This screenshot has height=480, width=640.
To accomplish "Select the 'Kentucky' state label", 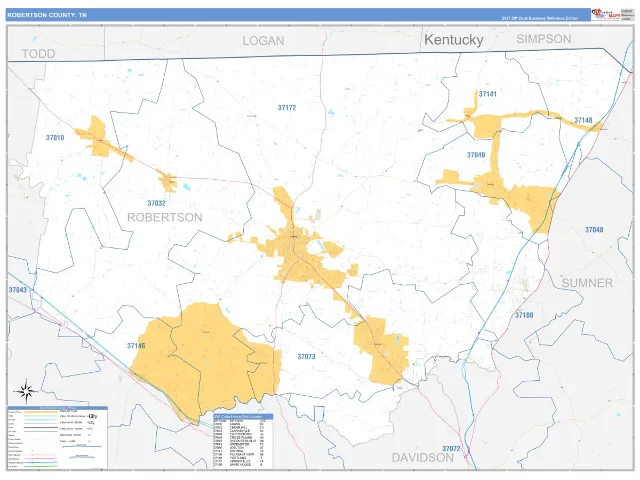I will pyautogui.click(x=453, y=40).
